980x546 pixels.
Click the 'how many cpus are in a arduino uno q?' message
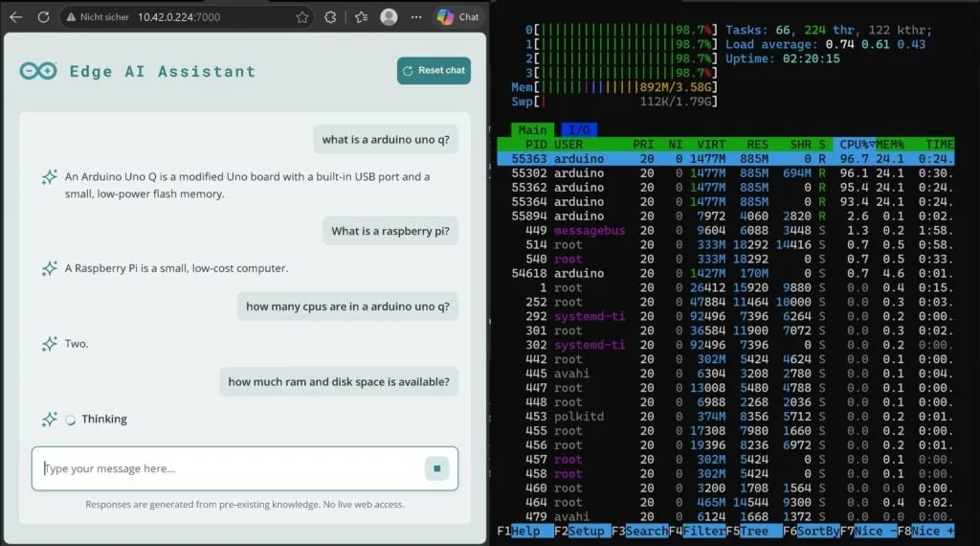[x=347, y=307]
